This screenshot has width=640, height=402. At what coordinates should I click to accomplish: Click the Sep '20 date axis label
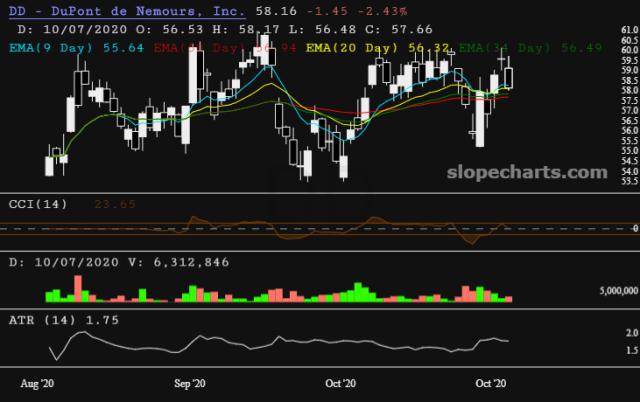[189, 383]
